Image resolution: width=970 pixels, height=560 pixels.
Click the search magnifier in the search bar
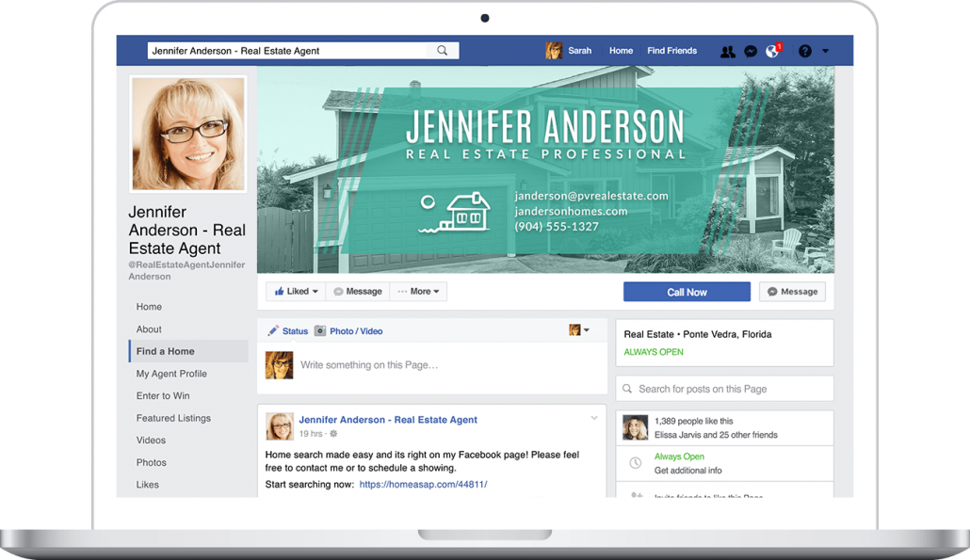coord(443,50)
